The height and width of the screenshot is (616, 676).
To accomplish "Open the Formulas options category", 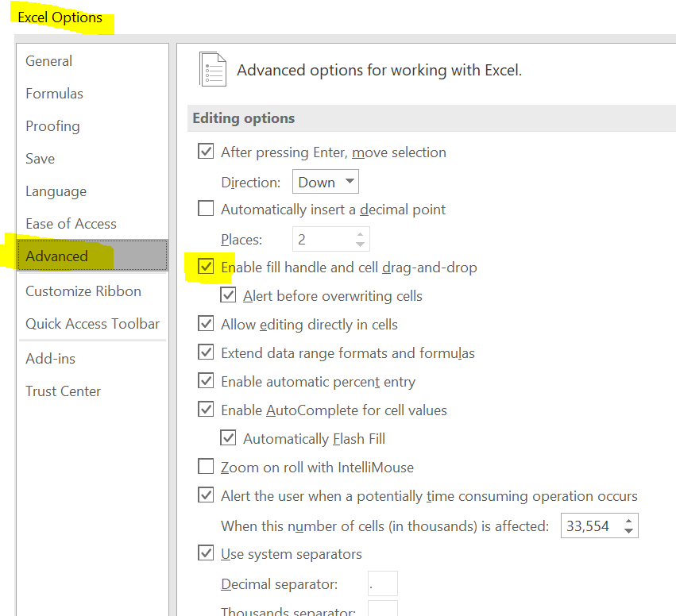I will pos(54,94).
